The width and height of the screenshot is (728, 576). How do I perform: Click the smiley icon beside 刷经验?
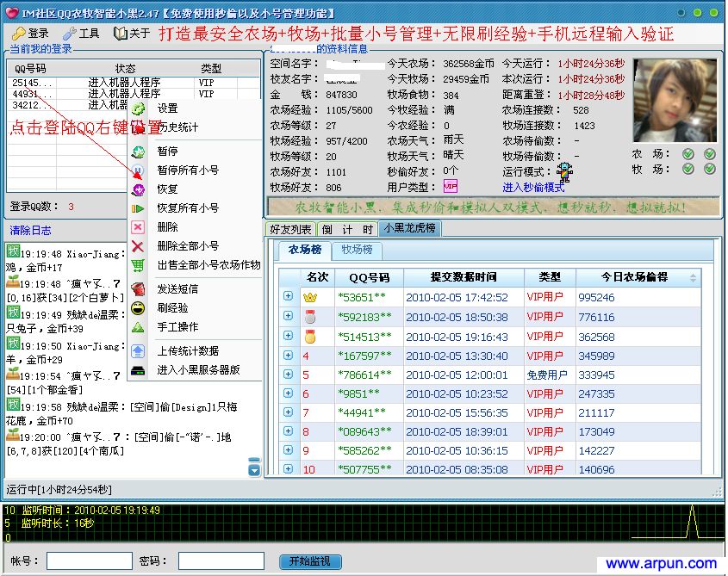(x=138, y=308)
